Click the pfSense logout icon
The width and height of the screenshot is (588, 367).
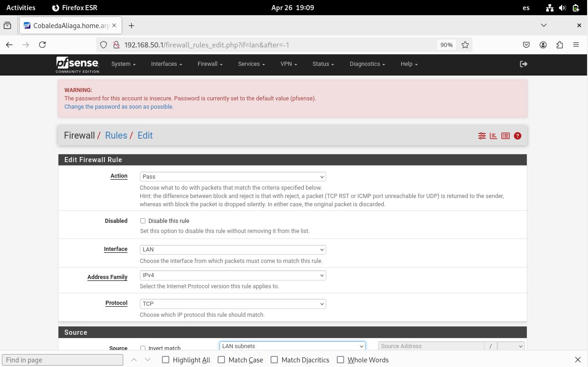tap(523, 64)
